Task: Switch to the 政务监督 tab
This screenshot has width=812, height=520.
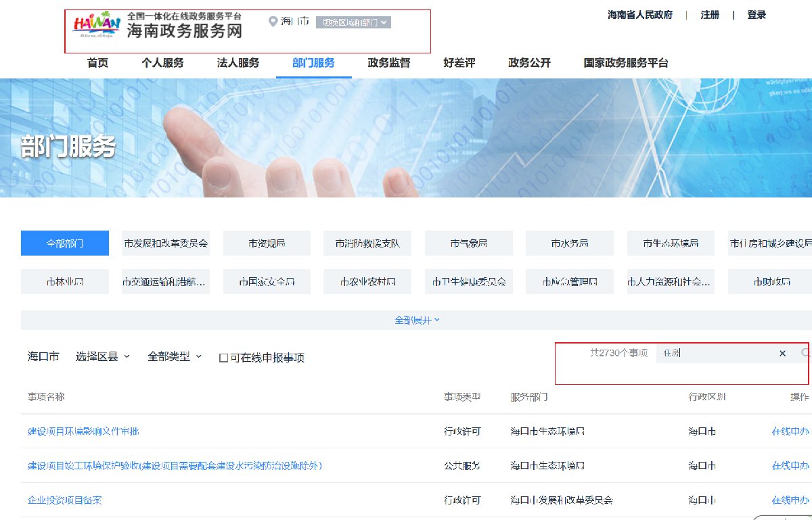Action: (389, 63)
